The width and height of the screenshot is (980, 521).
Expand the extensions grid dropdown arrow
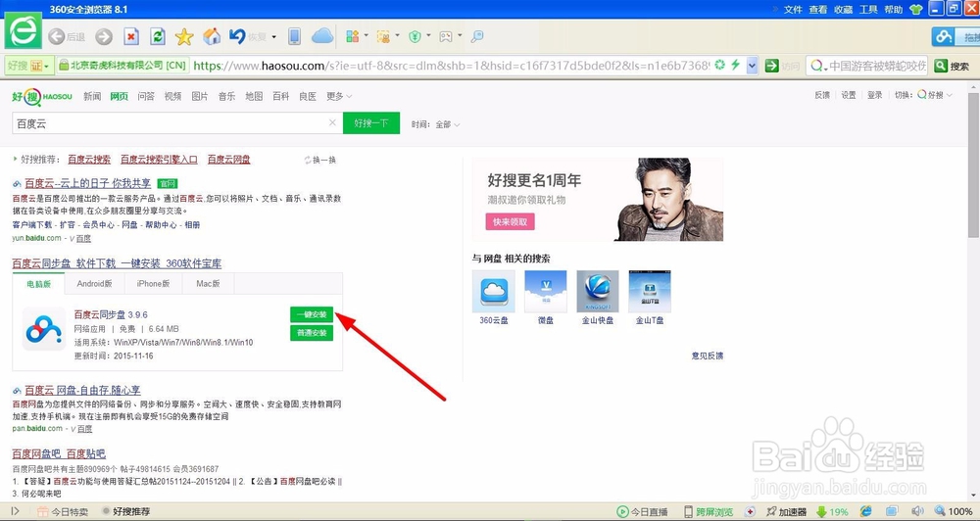coord(367,35)
